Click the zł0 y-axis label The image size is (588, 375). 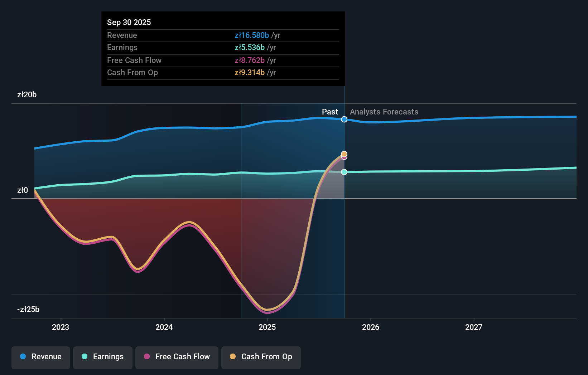(23, 190)
